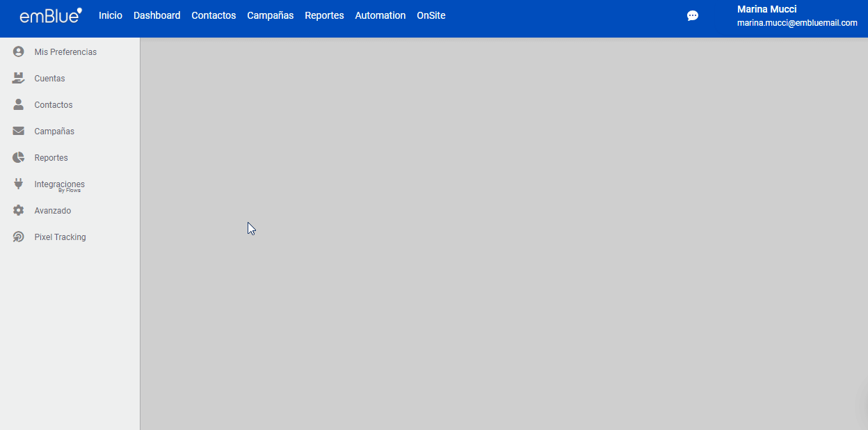This screenshot has width=868, height=430.
Task: Open Inicio in the top navigation
Action: [x=111, y=15]
